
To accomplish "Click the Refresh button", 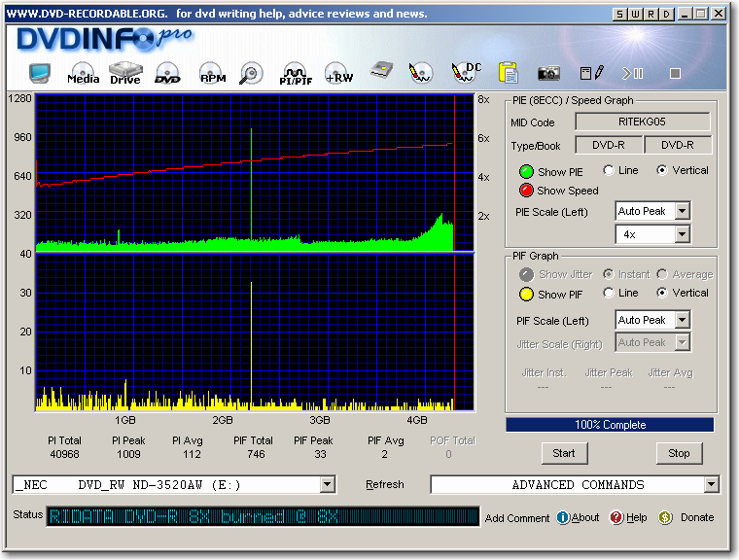I will [x=385, y=484].
